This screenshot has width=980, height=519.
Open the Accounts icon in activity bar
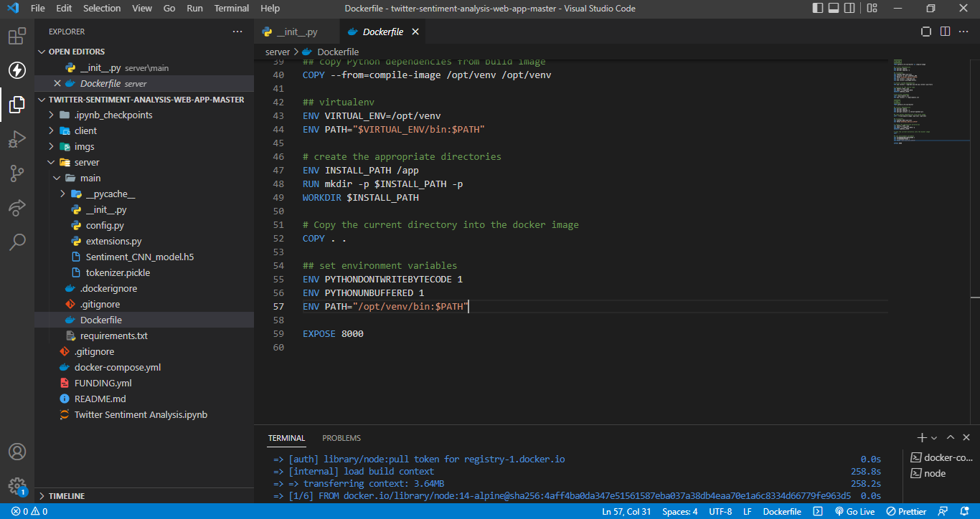click(x=17, y=452)
